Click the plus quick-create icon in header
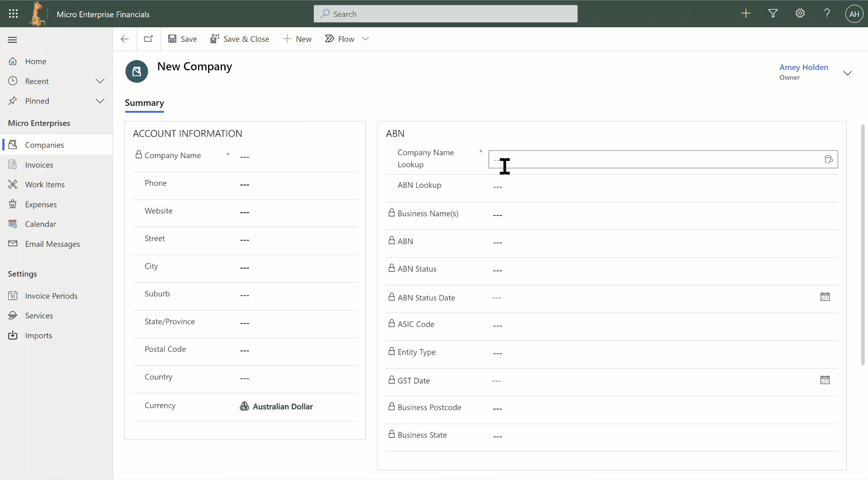 pos(746,14)
